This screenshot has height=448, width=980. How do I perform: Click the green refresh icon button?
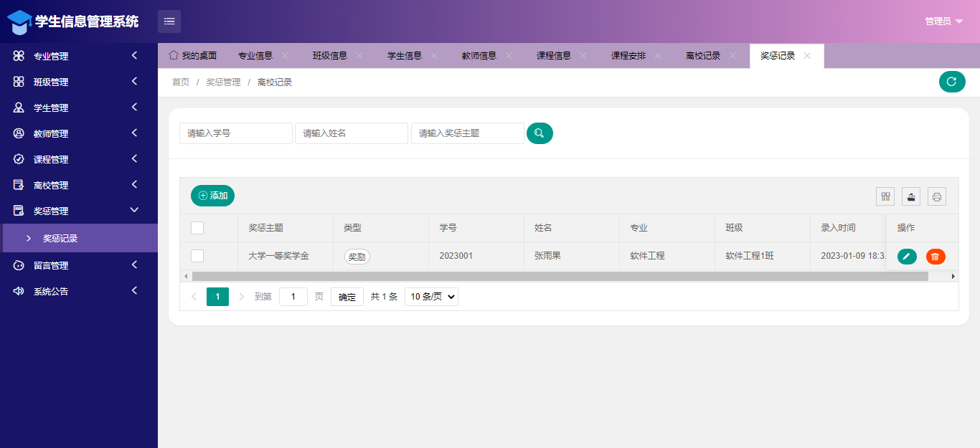coord(952,82)
